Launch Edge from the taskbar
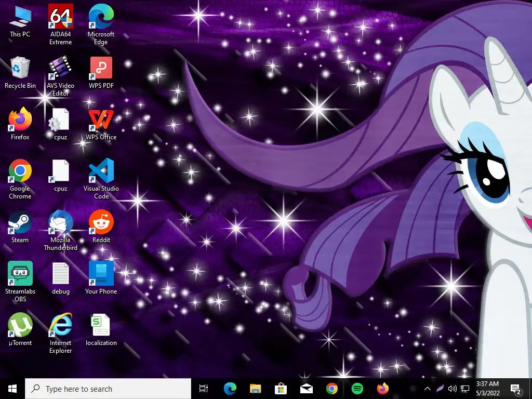This screenshot has width=532, height=399. [230, 389]
